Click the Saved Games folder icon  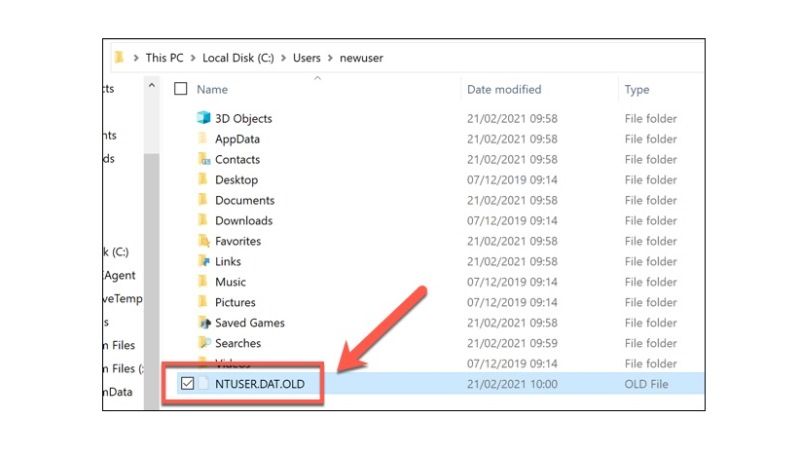(x=204, y=322)
